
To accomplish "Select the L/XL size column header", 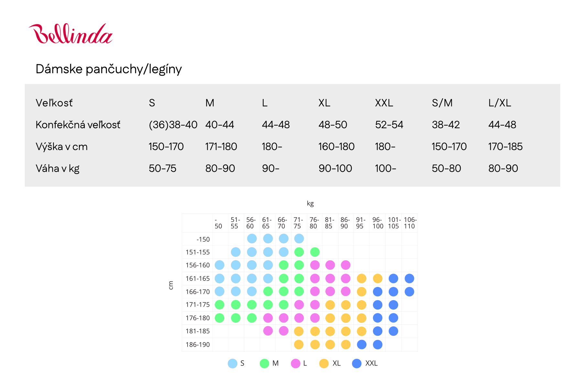I will (x=500, y=103).
